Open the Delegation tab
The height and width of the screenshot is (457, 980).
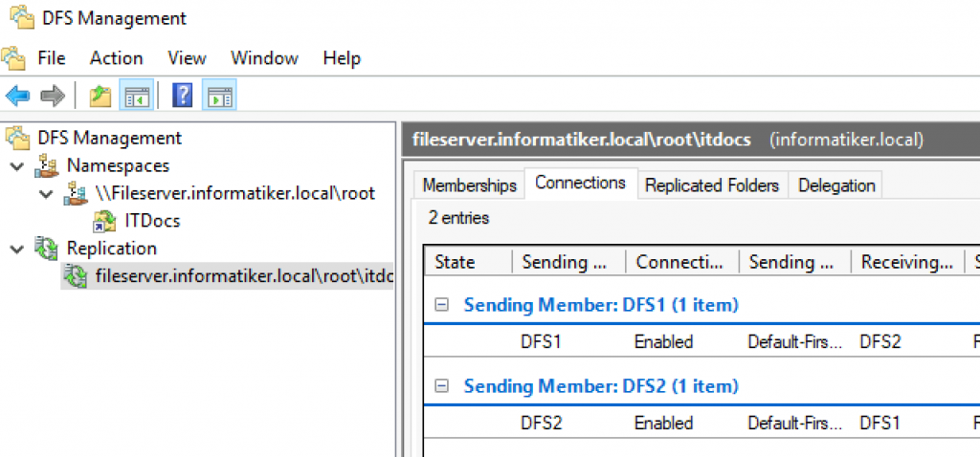point(836,185)
